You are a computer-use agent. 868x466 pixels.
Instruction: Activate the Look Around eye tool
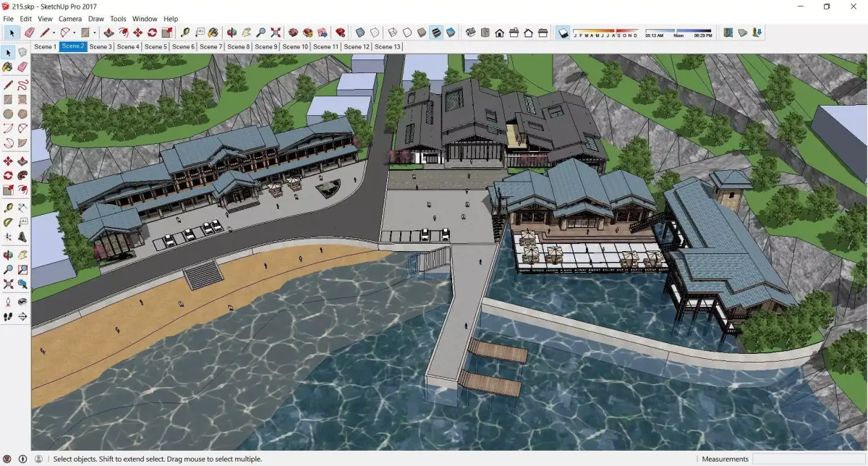coord(22,302)
